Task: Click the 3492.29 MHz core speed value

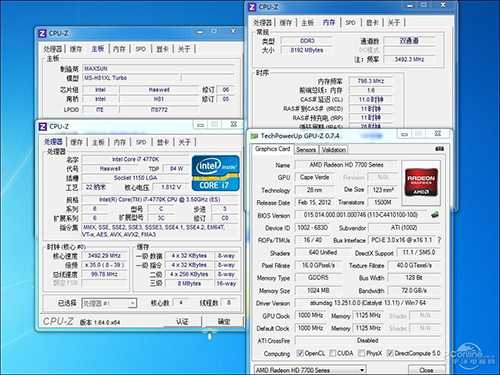Action: (104, 256)
